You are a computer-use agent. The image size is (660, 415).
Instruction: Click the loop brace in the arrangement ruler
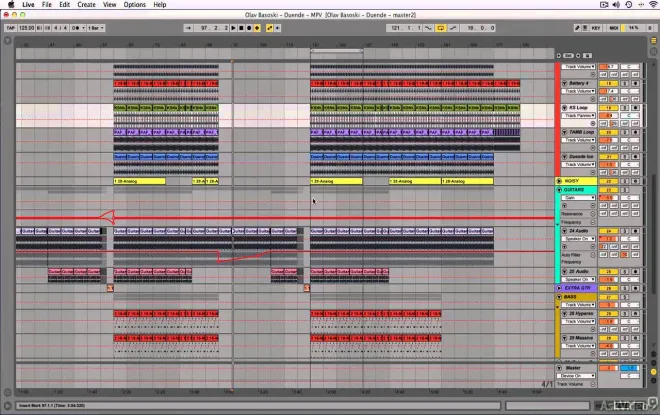click(x=337, y=51)
